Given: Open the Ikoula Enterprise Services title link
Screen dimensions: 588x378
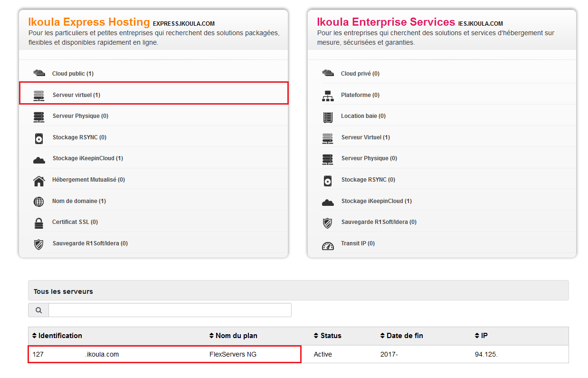Looking at the screenshot, I should coord(386,22).
